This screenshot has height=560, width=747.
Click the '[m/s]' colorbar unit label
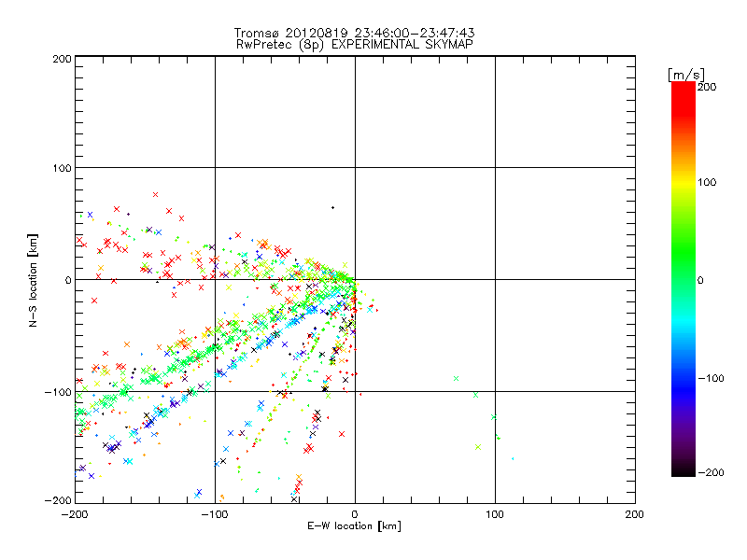point(686,75)
